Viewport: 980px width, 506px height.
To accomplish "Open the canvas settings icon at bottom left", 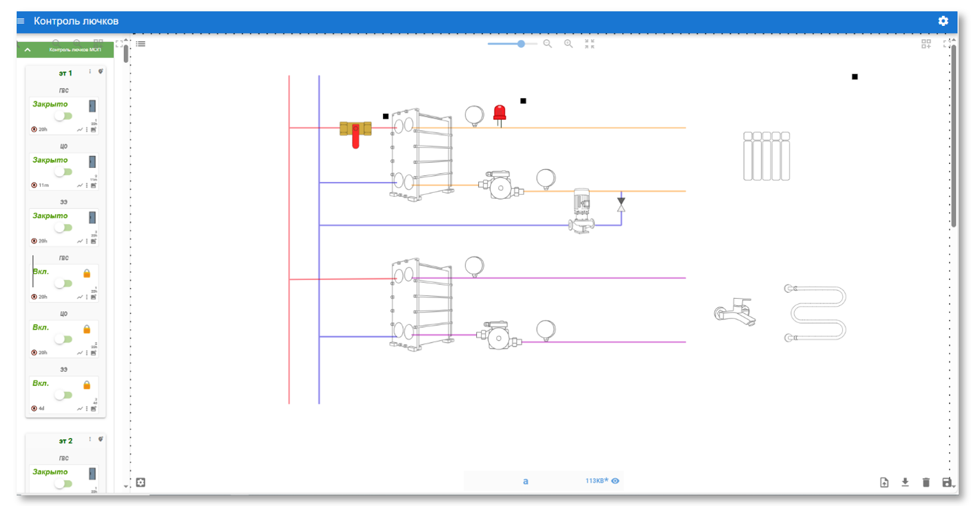I will (141, 482).
